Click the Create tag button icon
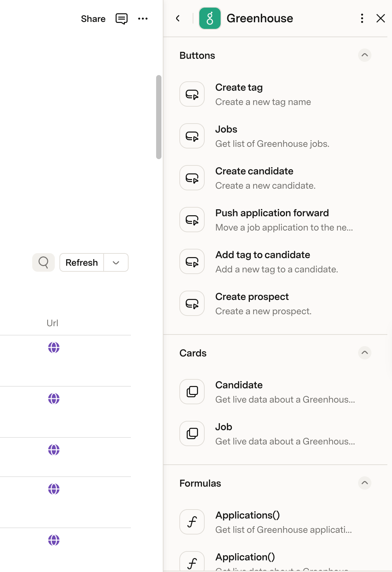Screen dimensions: 392x572 (192, 94)
